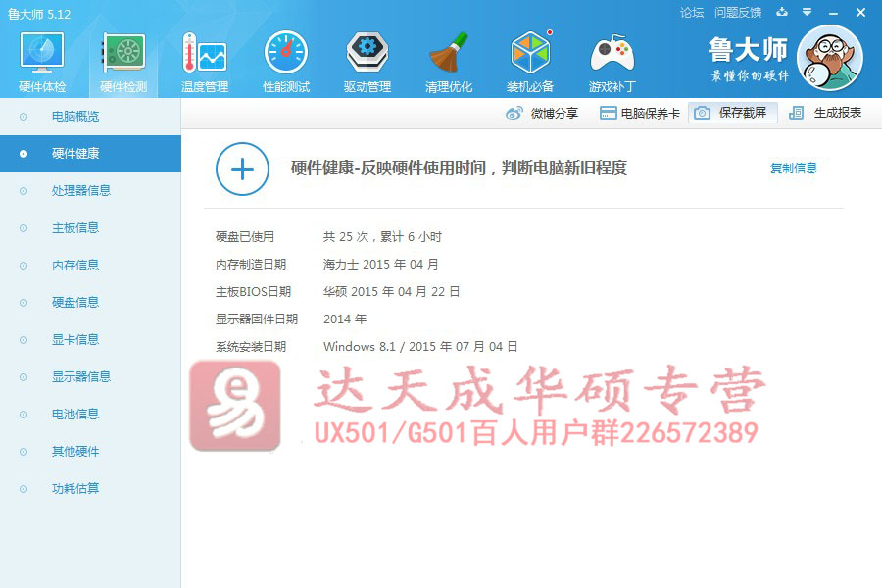Click the radio dot beside 显卡信息
This screenshot has height=588, width=882.
(x=24, y=340)
